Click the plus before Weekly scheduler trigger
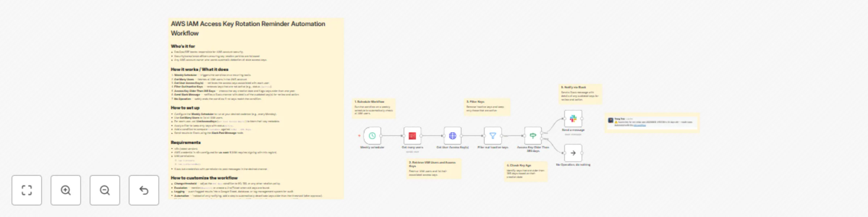This screenshot has height=217, width=868. 359,136
